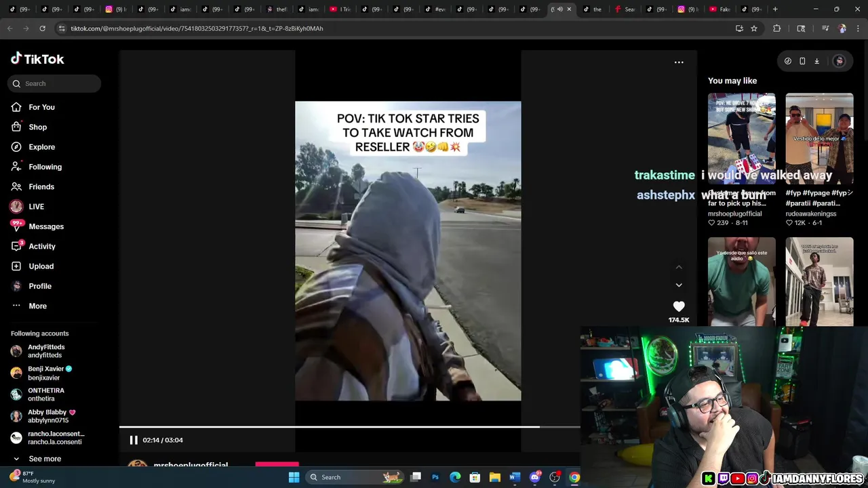Click the rudeawakeningss username under recommendation
The width and height of the screenshot is (868, 488).
(811, 213)
